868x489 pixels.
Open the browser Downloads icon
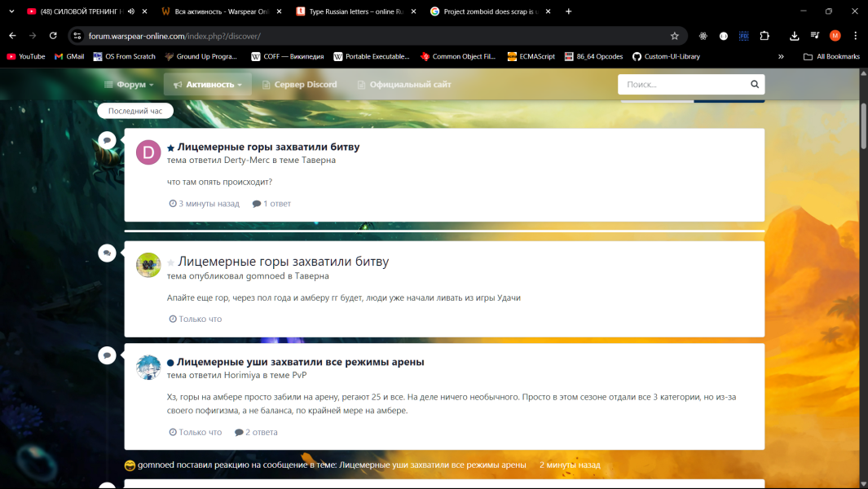click(795, 36)
